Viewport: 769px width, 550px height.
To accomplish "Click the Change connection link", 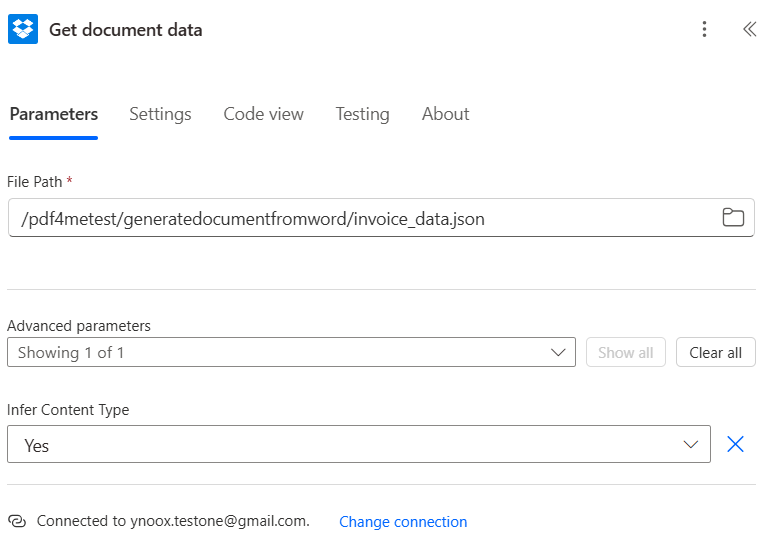I will coord(403,522).
